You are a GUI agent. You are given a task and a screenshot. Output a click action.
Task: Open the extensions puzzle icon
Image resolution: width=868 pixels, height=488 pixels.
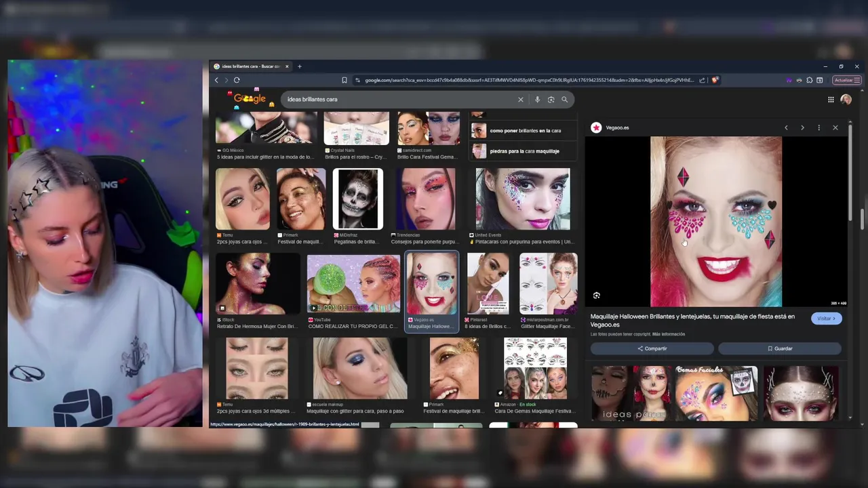809,80
